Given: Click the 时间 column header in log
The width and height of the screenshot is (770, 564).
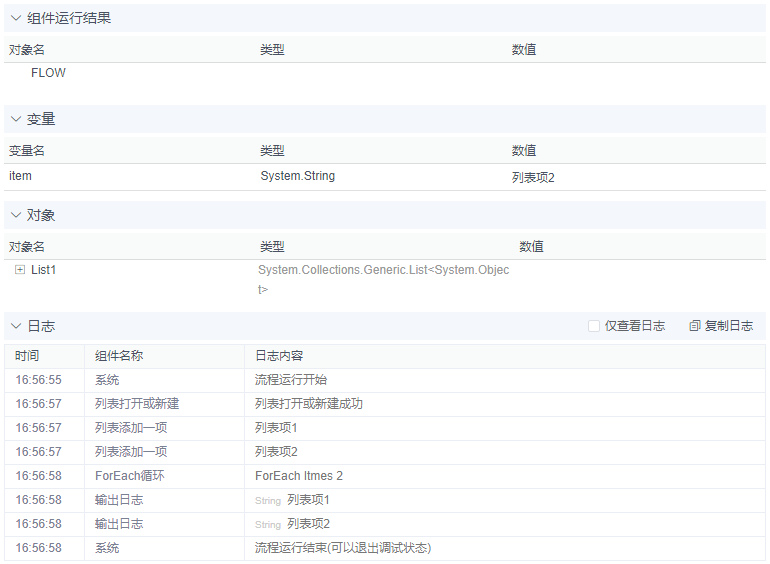Looking at the screenshot, I should click(27, 356).
